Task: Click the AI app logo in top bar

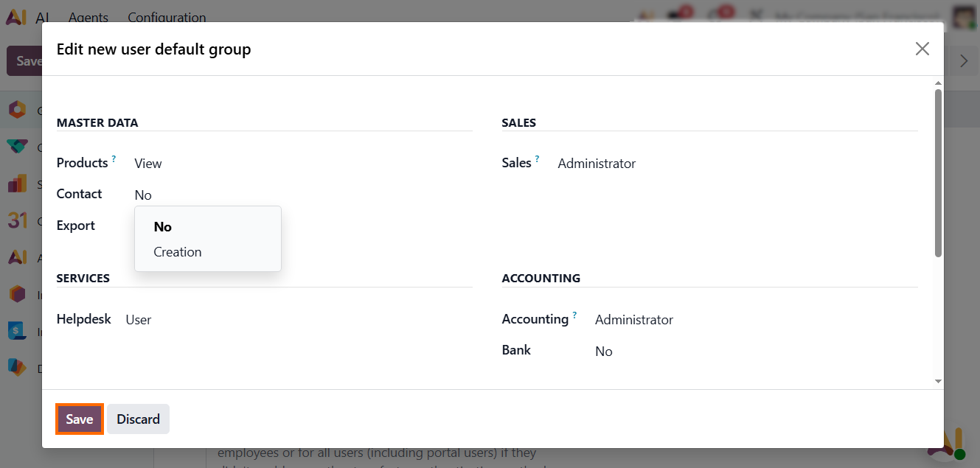Action: 16,18
